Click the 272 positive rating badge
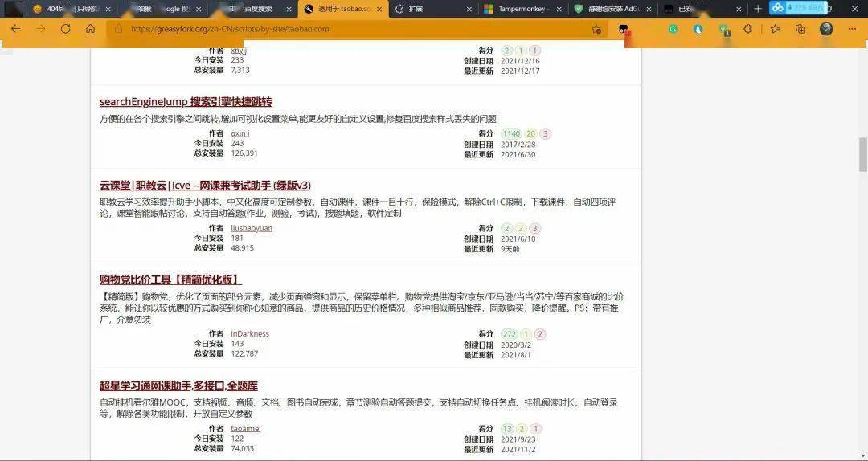The image size is (868, 461). (x=510, y=334)
